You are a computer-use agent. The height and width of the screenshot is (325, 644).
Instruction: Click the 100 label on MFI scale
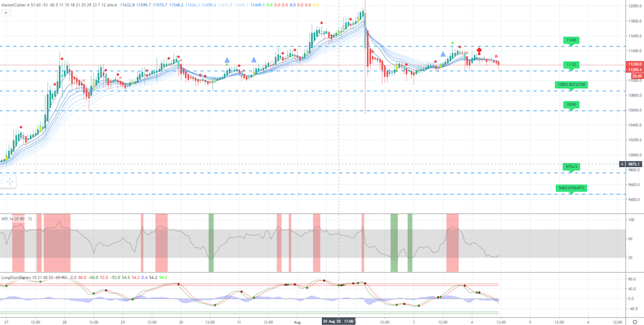(x=630, y=220)
